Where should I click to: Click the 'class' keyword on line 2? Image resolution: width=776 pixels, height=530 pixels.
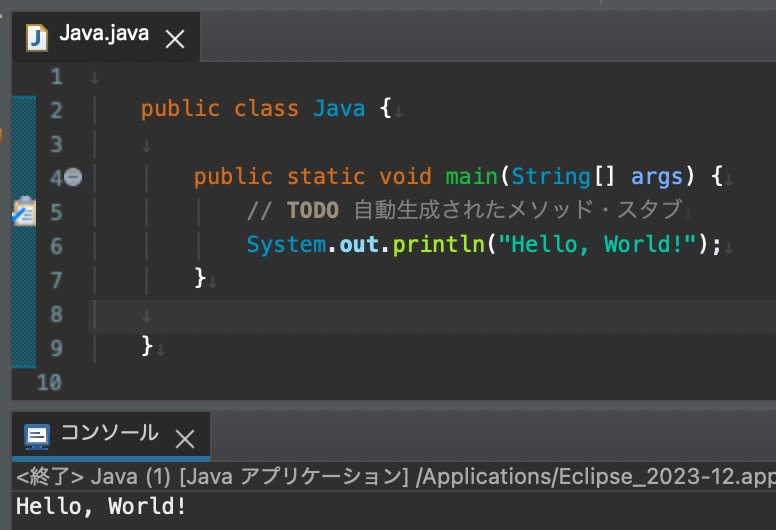266,108
